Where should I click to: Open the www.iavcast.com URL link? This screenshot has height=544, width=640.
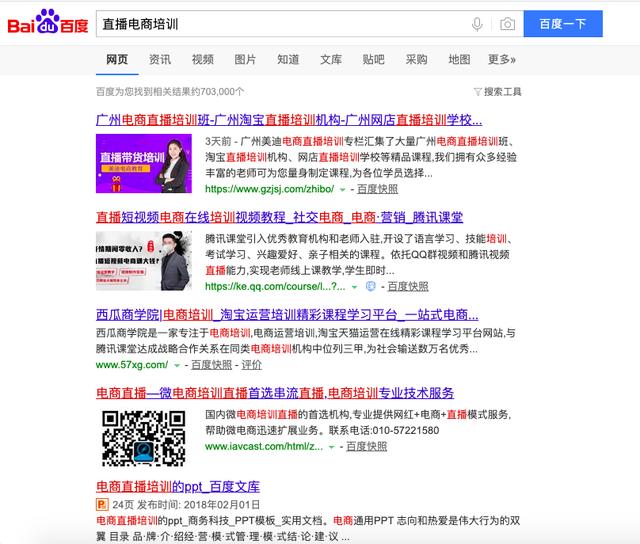point(264,447)
